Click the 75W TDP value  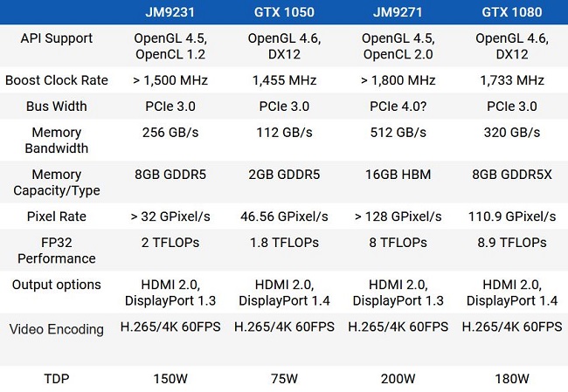[x=284, y=380]
